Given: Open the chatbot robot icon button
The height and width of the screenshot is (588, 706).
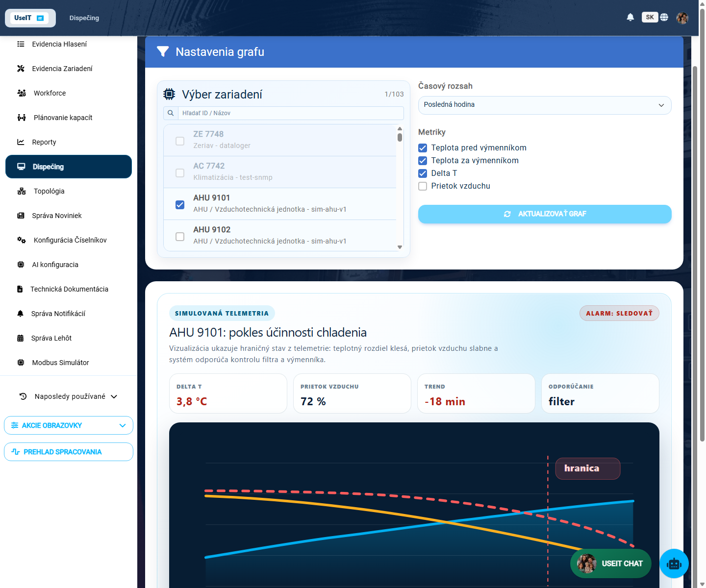Looking at the screenshot, I should [674, 563].
